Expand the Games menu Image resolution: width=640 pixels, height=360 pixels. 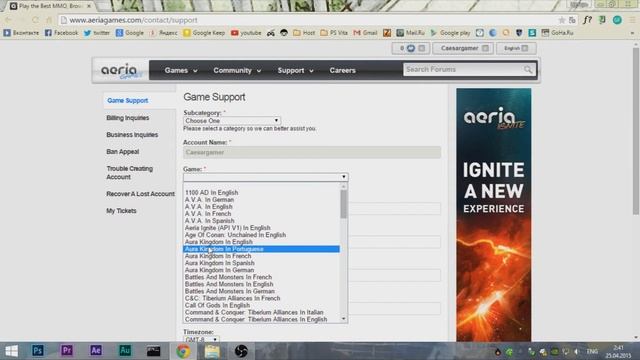click(181, 71)
